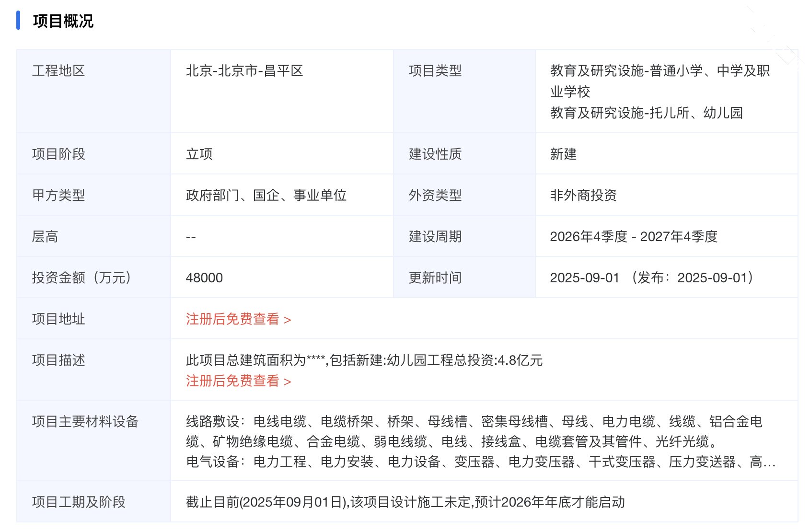
Task: Select the 政府部门、国企、事业单位 value
Action: [266, 196]
